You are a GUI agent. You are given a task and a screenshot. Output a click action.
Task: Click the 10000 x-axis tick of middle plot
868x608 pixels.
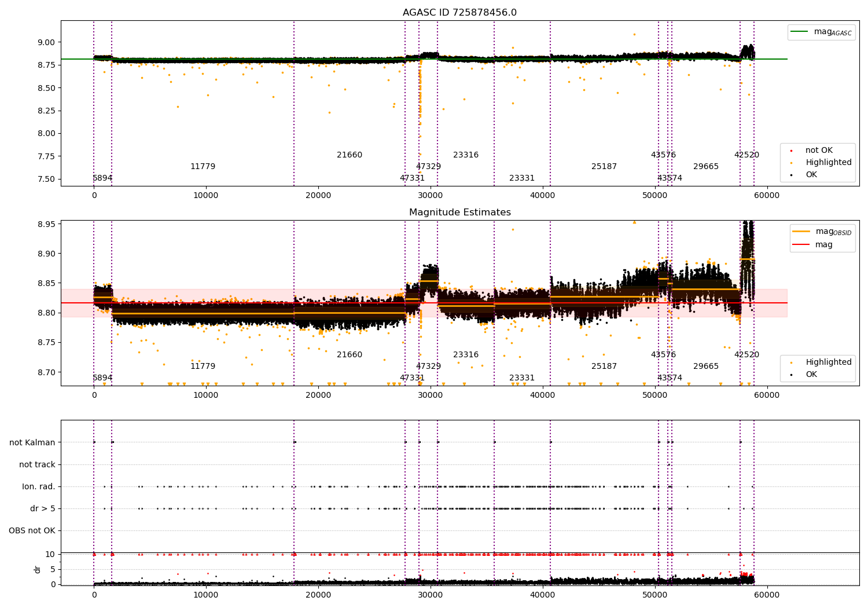(206, 395)
